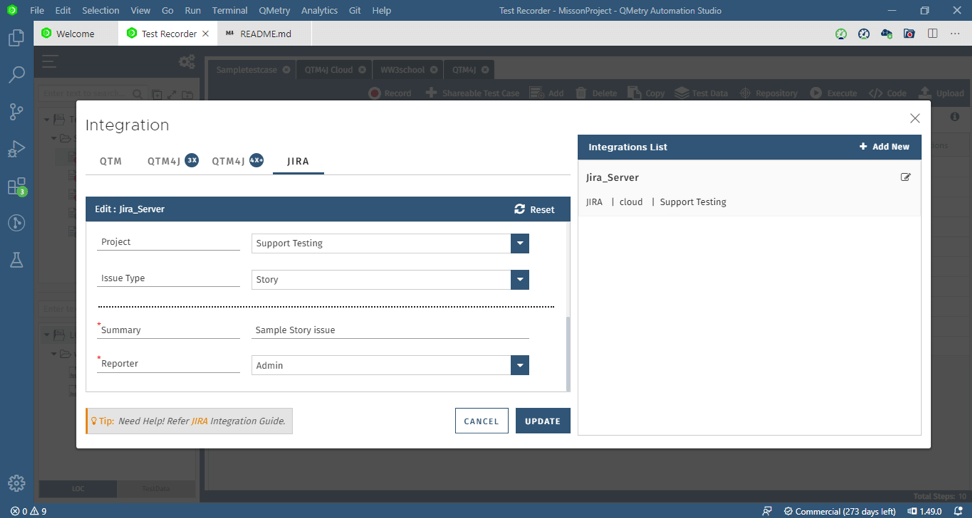Open the Help menu
Viewport: 972px width, 518px height.
point(382,11)
